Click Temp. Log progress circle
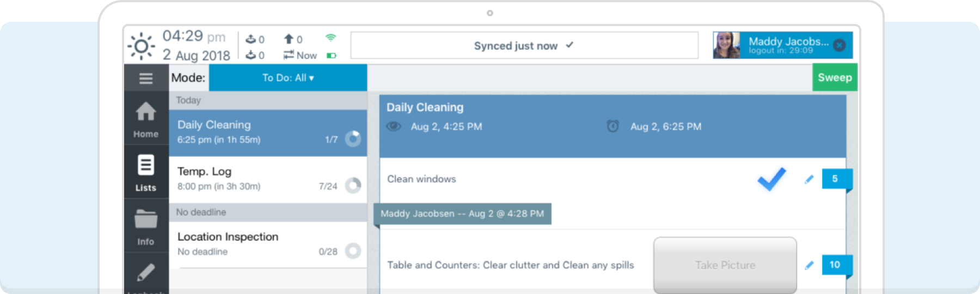Image resolution: width=980 pixels, height=294 pixels. point(353,186)
